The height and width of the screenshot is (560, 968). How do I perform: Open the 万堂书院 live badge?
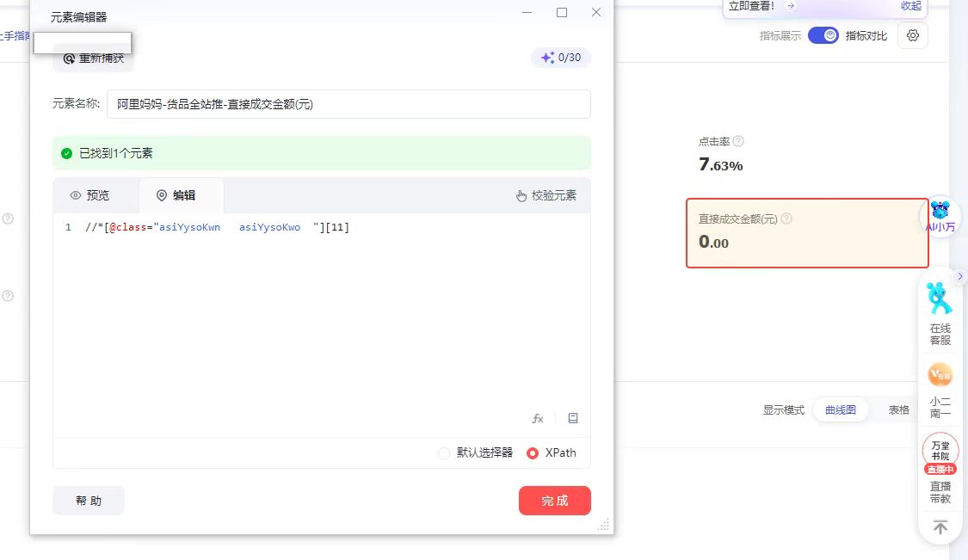point(940,454)
